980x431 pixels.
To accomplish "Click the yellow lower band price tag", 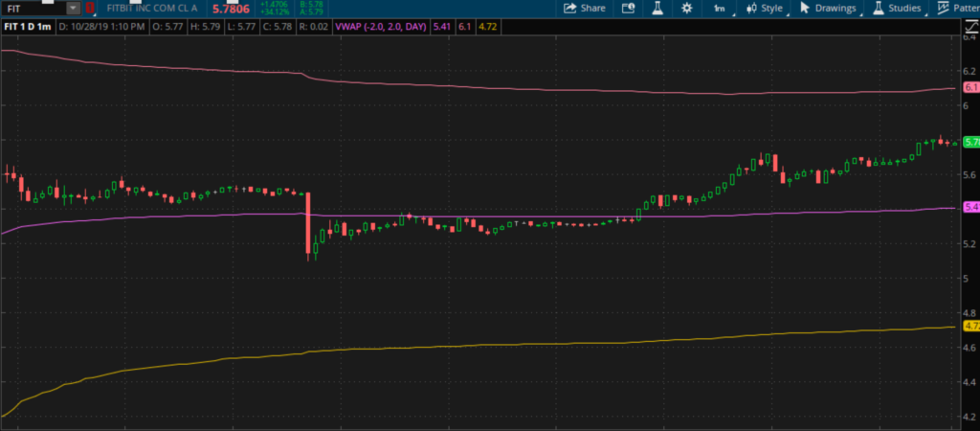I will (969, 327).
